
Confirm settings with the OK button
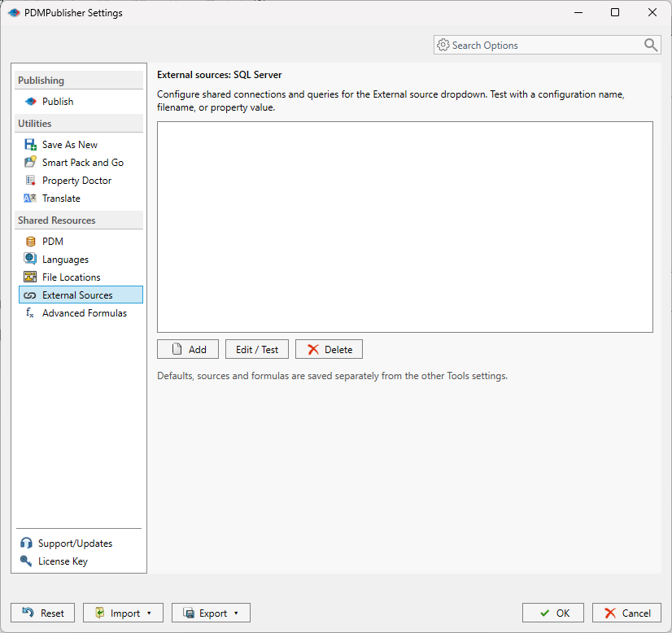(553, 613)
